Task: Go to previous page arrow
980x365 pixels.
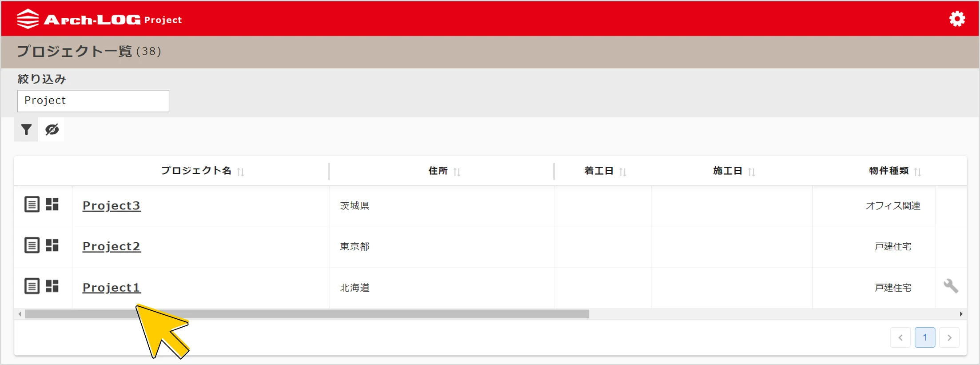Action: coord(900,338)
